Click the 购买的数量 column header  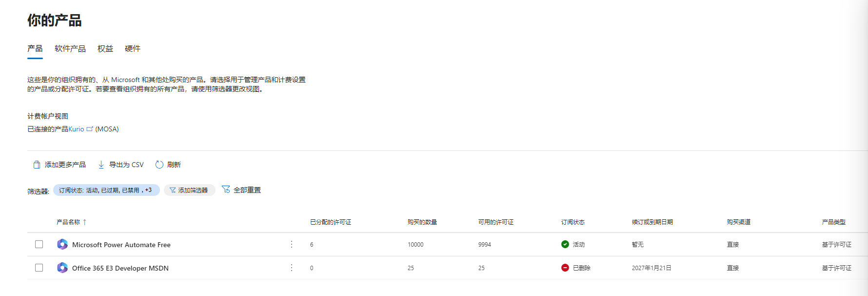pos(422,222)
